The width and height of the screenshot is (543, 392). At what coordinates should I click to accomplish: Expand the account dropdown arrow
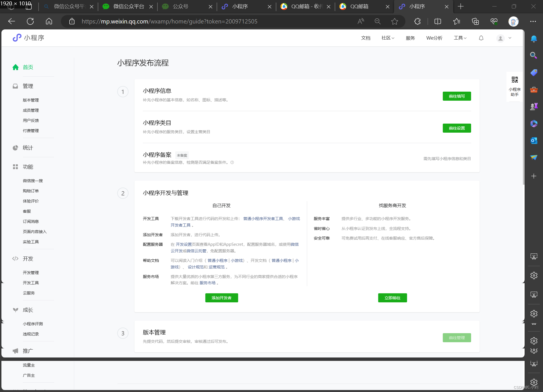(510, 38)
